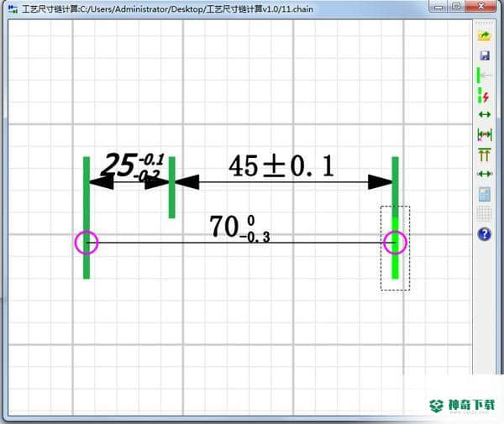The height and width of the screenshot is (424, 504).
Task: Select the dashed double-arrow dimension tool
Action: (x=485, y=174)
